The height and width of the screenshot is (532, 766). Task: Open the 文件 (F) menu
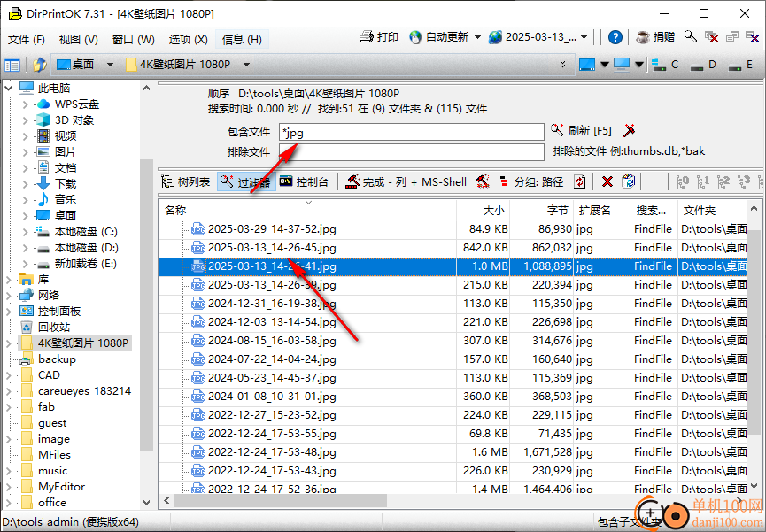27,40
